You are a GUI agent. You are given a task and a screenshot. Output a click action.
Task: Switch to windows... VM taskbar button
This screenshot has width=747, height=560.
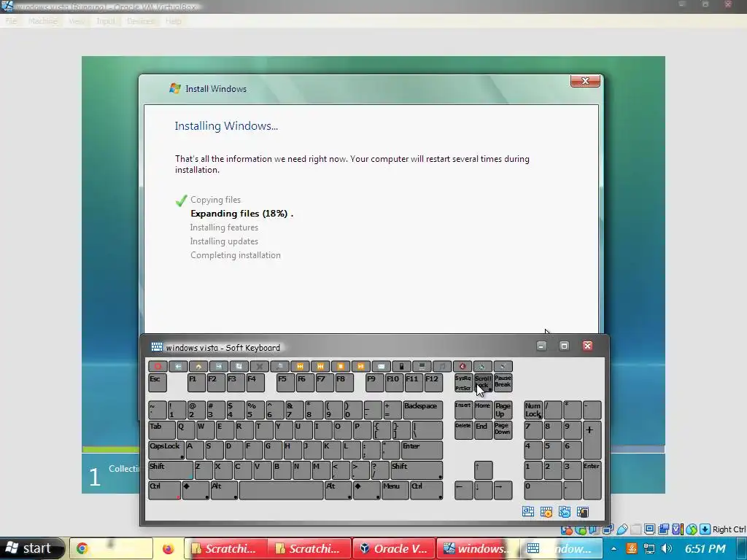[477, 548]
